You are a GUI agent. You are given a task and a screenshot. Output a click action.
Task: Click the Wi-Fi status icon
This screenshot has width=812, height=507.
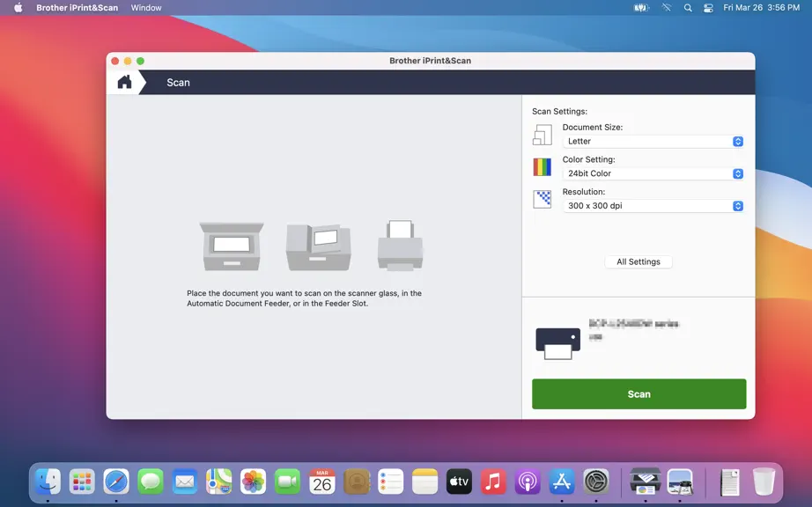667,8
